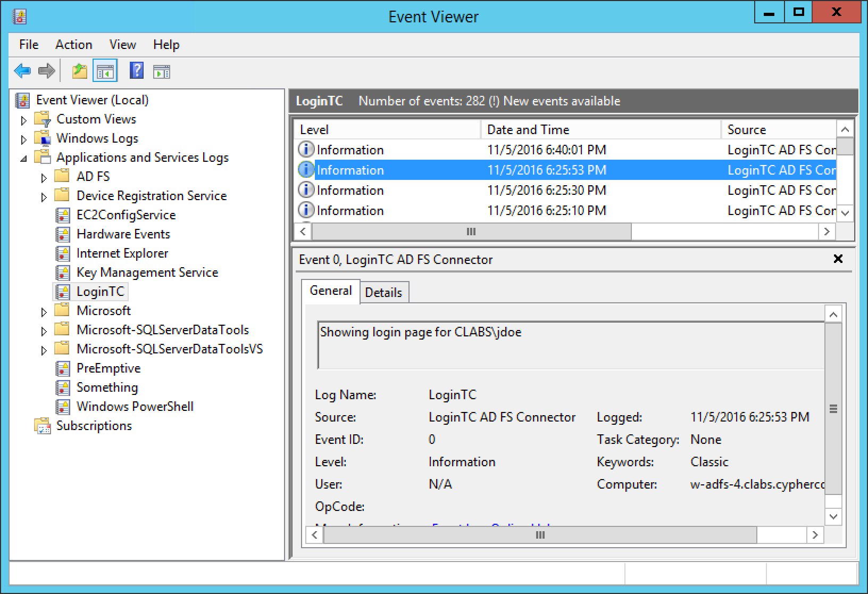The width and height of the screenshot is (868, 594).
Task: Expand the Custom Views tree node
Action: 23,120
